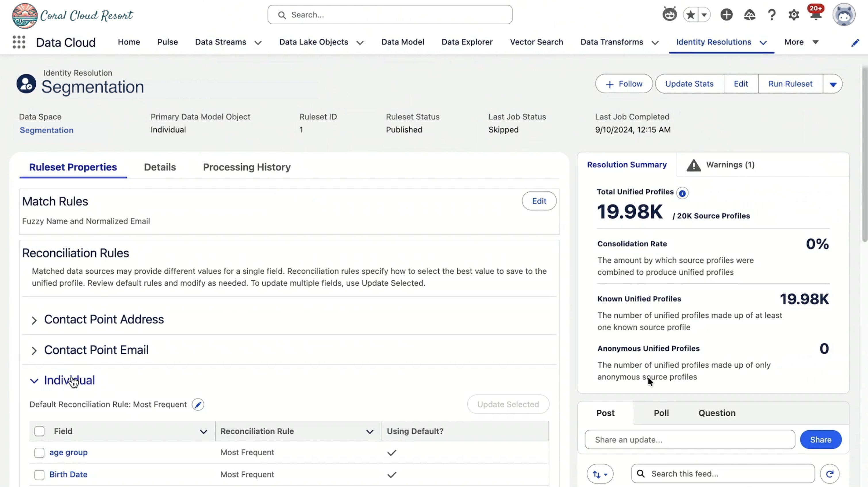
Task: Select all fields checkbox in table header
Action: pos(39,431)
